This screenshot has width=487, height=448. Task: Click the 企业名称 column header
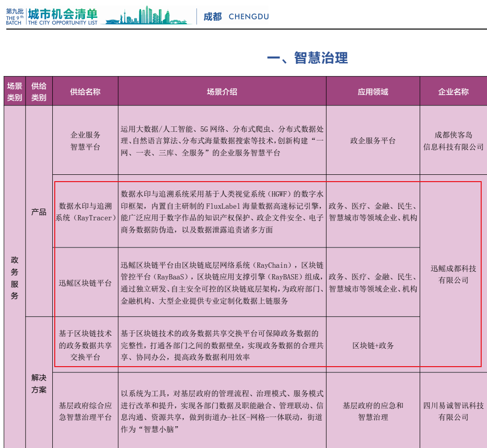[453, 92]
